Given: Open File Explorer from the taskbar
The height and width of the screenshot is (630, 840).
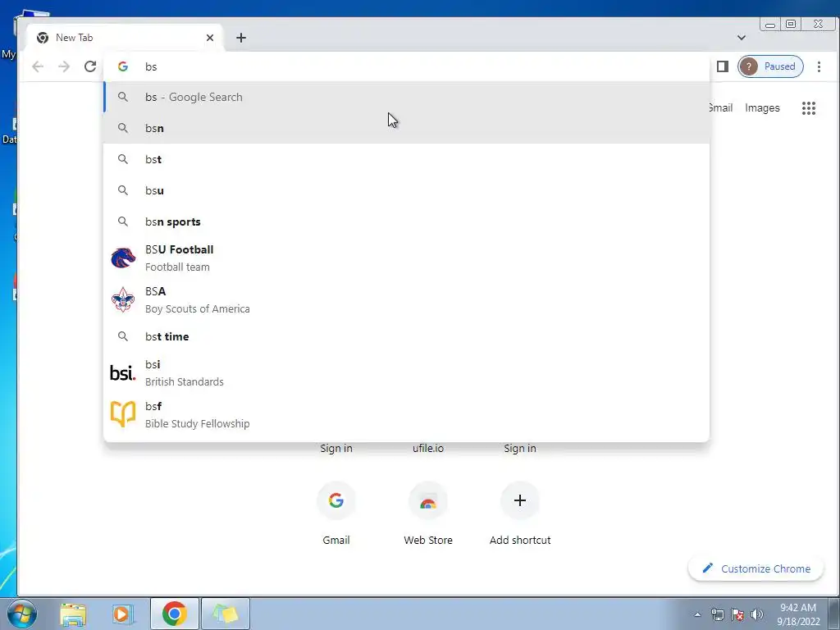Looking at the screenshot, I should [x=73, y=614].
